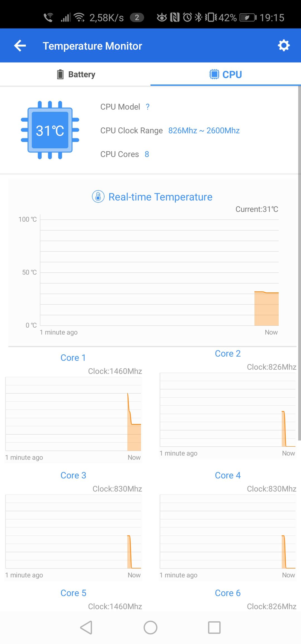Open settings via gear icon

coord(284,45)
